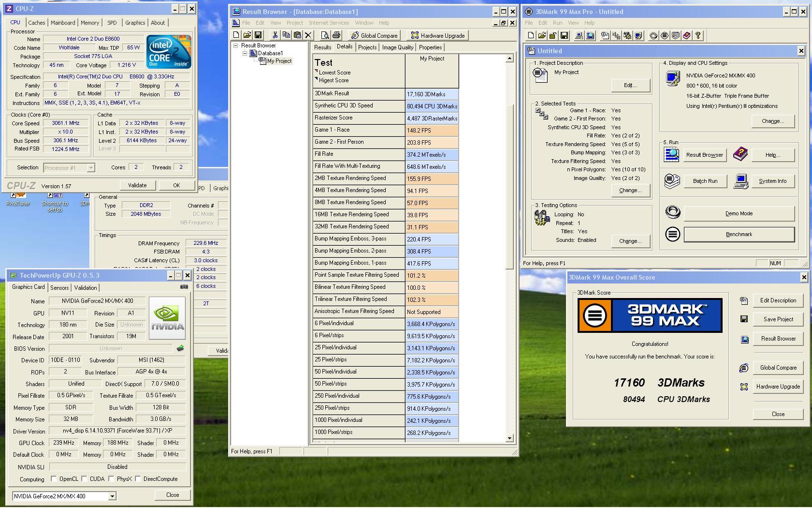Click 3DMark Result value 17,160 3DMarks cell
Image resolution: width=812 pixels, height=508 pixels.
pos(432,94)
